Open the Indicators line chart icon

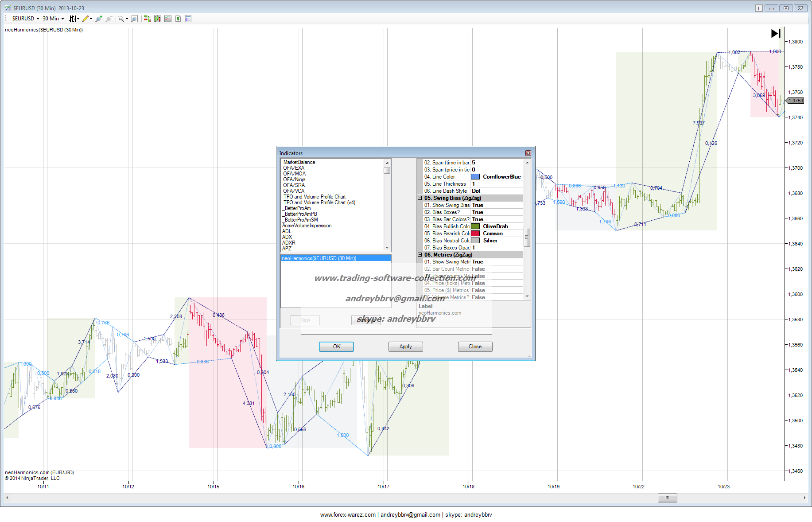tap(168, 19)
